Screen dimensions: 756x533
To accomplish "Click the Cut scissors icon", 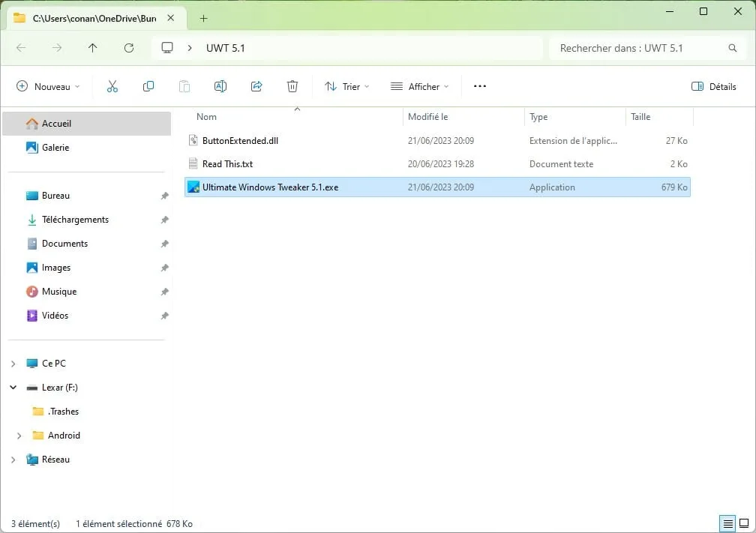I will pos(112,87).
